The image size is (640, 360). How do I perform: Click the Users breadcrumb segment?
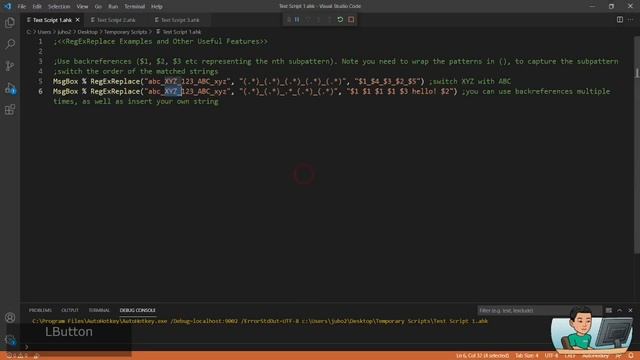pyautogui.click(x=44, y=32)
